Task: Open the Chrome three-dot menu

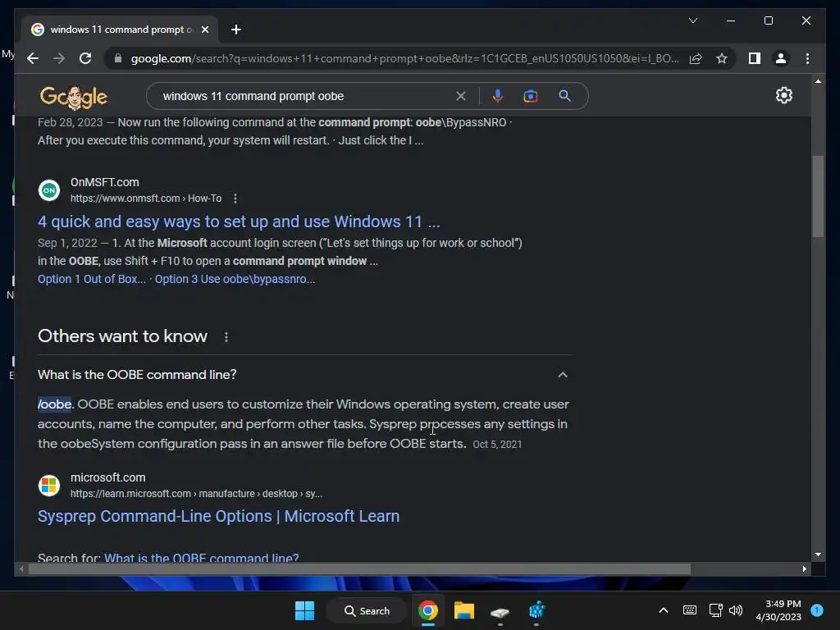Action: (807, 58)
